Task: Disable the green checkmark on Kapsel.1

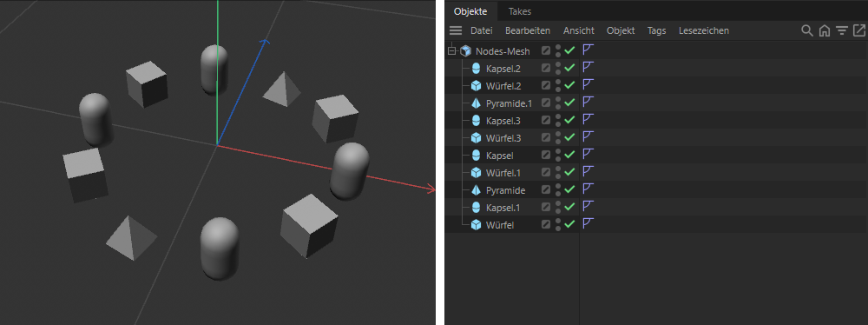Action: pyautogui.click(x=569, y=207)
